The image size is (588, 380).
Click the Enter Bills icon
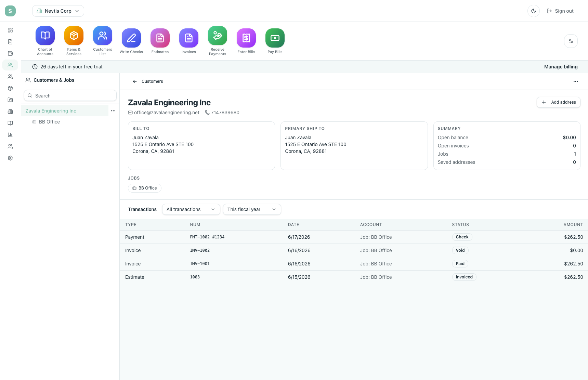pyautogui.click(x=246, y=38)
